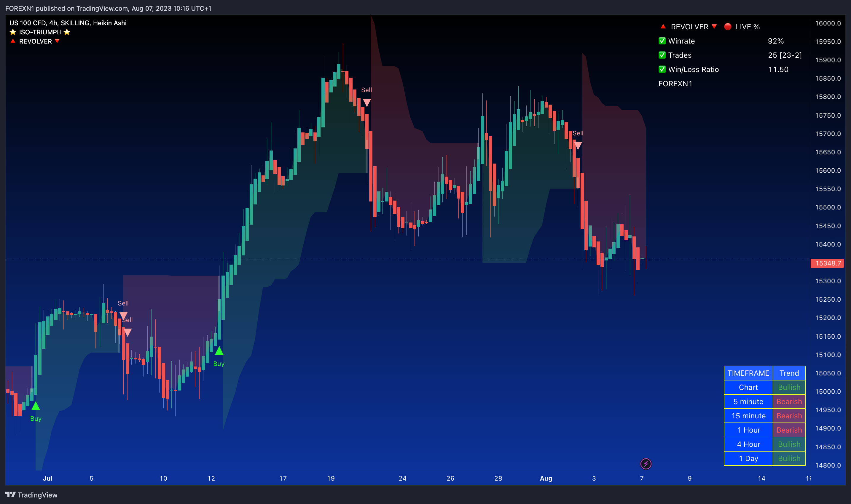
Task: Click the green checkmark beside Win/Loss Ratio
Action: click(662, 69)
